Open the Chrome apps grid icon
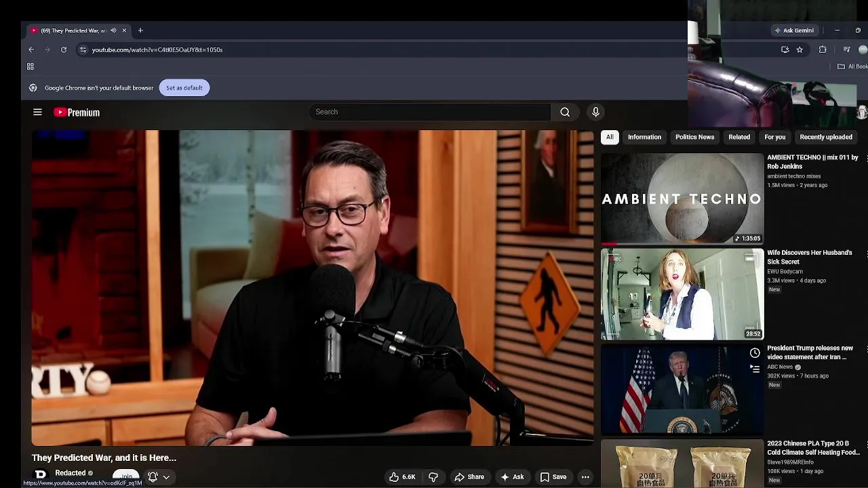Image resolution: width=868 pixels, height=488 pixels. [x=31, y=66]
